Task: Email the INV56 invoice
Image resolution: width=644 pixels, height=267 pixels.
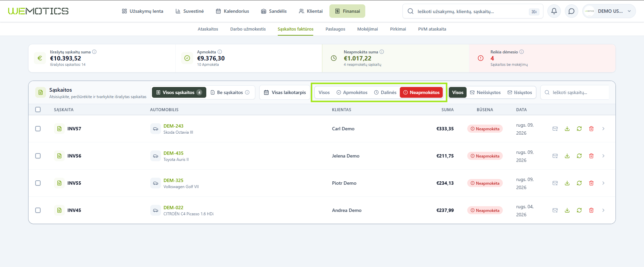Action: pos(555,156)
